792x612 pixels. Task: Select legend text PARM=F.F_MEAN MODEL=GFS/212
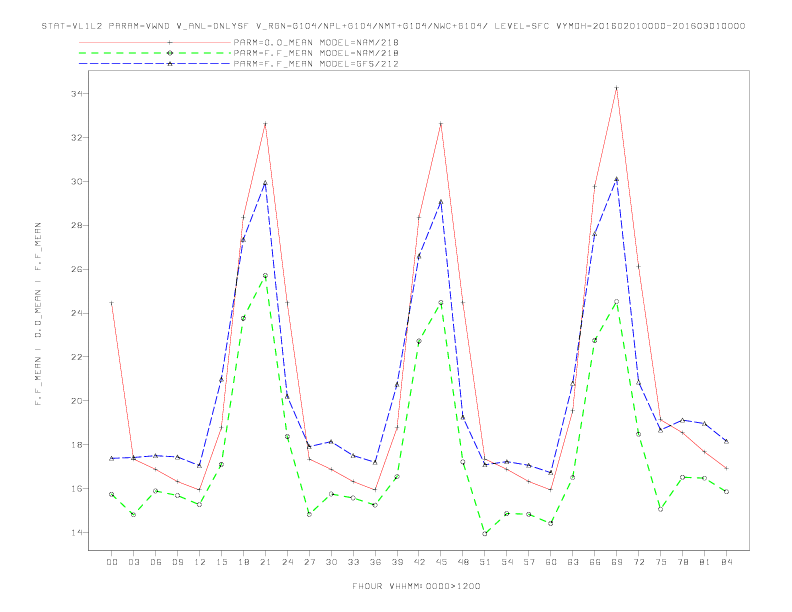(316, 64)
